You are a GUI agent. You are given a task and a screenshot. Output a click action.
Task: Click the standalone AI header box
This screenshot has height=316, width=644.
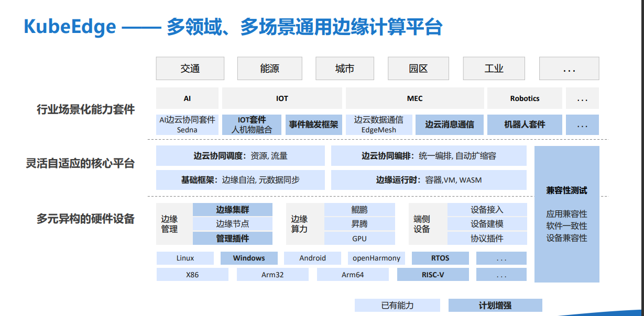point(187,98)
